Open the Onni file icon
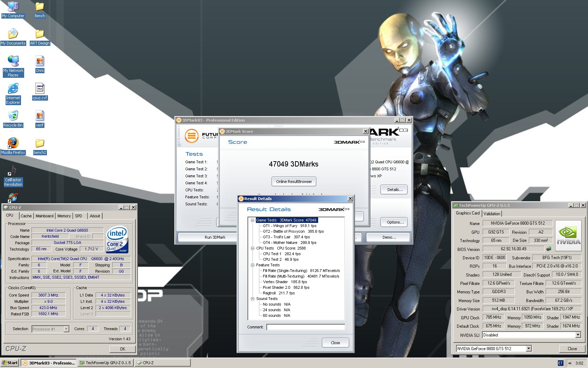The width and height of the screenshot is (588, 368). tap(40, 64)
